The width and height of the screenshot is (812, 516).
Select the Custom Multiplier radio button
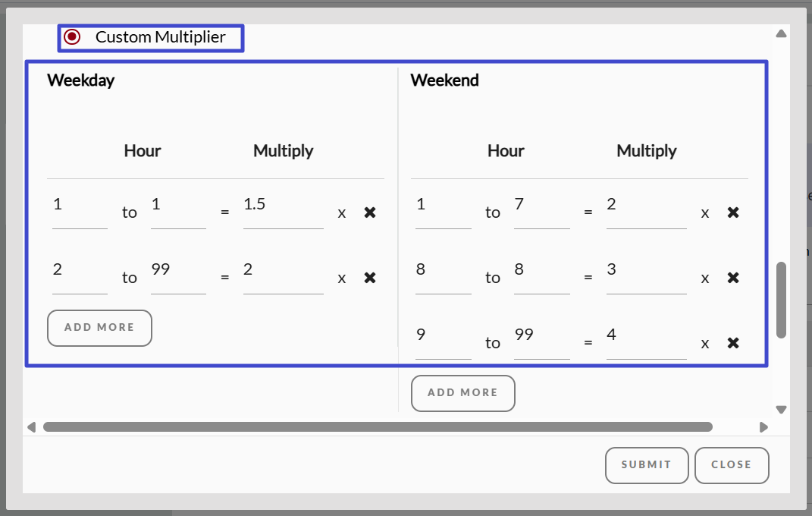coord(73,37)
